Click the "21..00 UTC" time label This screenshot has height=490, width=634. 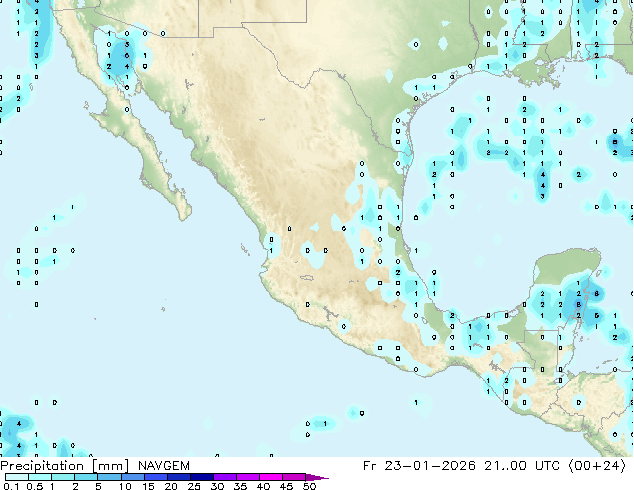(x=522, y=466)
